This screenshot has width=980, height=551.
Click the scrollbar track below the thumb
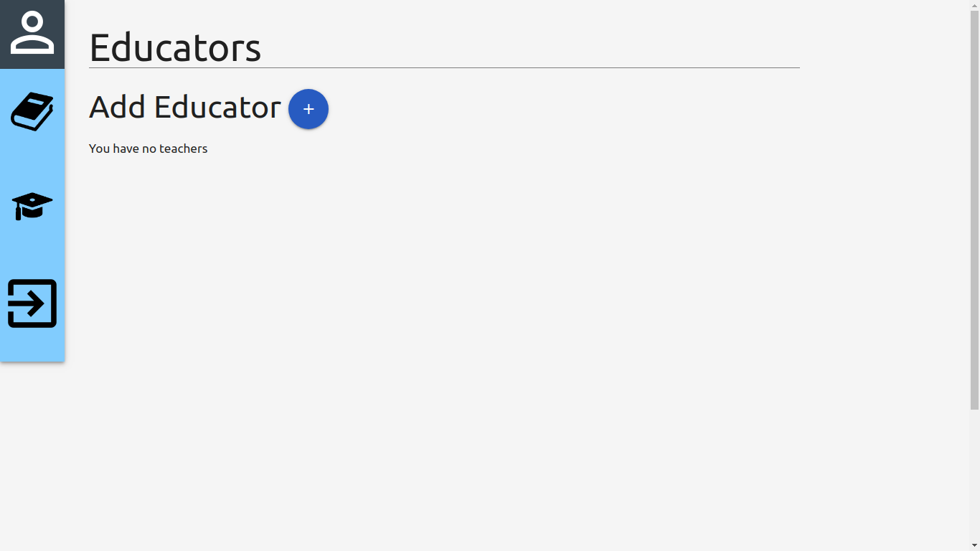(x=974, y=475)
